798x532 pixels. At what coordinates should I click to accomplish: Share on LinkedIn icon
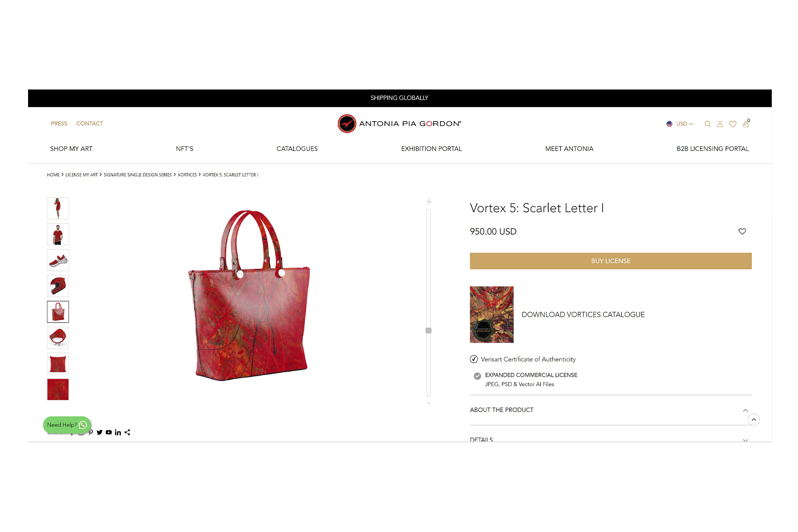[x=118, y=432]
